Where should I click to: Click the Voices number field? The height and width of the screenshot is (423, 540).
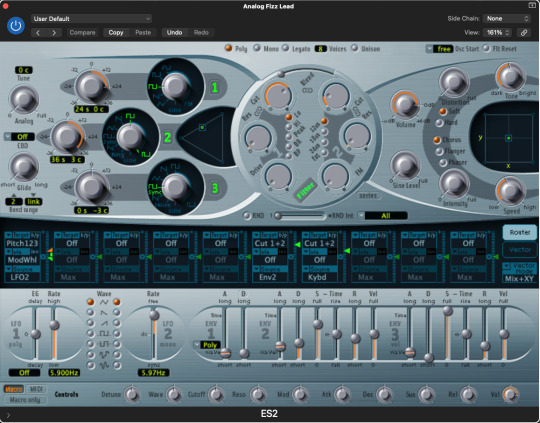tap(320, 49)
